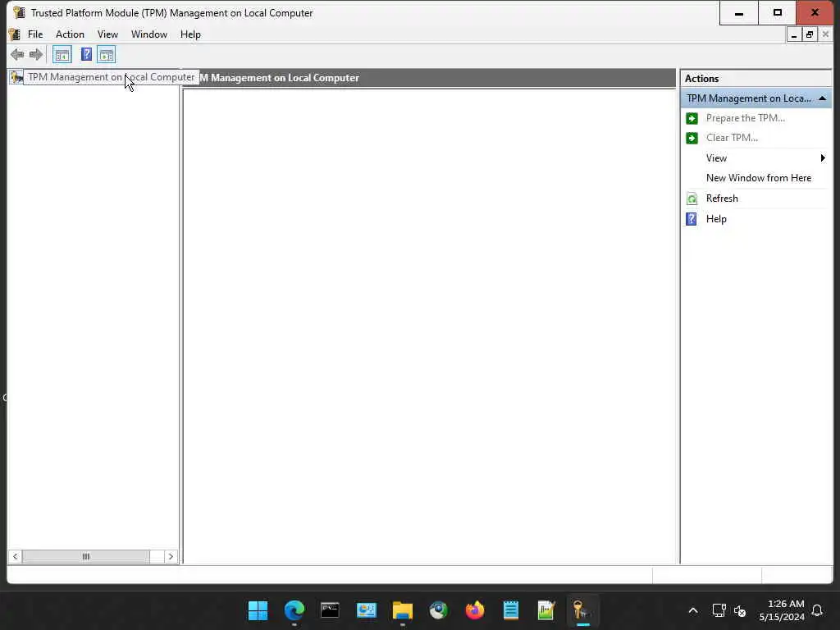
Task: Collapse the TPM Management on Loca... actions section
Action: 822,98
